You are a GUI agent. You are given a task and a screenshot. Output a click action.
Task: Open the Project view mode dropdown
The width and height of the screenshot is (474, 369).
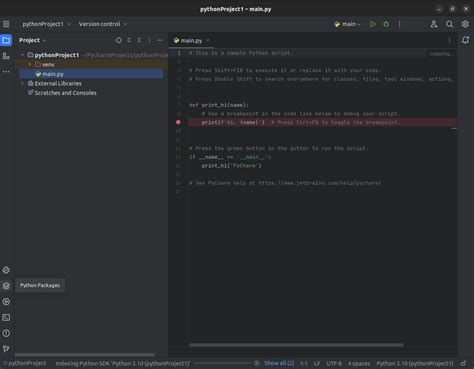(x=32, y=40)
